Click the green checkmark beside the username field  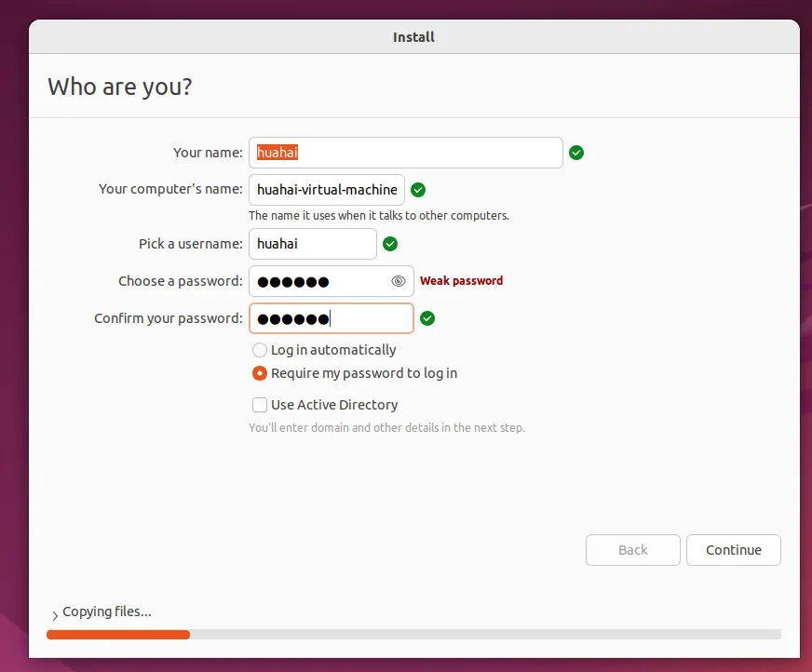click(390, 244)
